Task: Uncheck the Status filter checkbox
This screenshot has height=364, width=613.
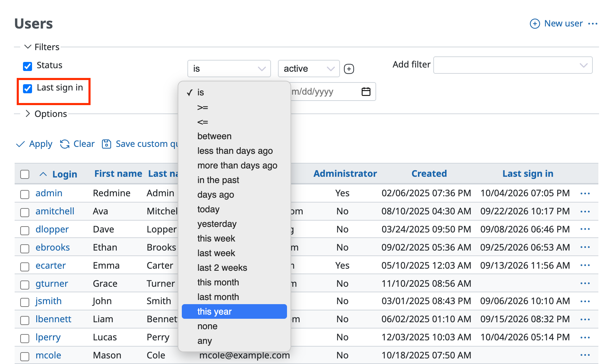Action: (x=28, y=66)
